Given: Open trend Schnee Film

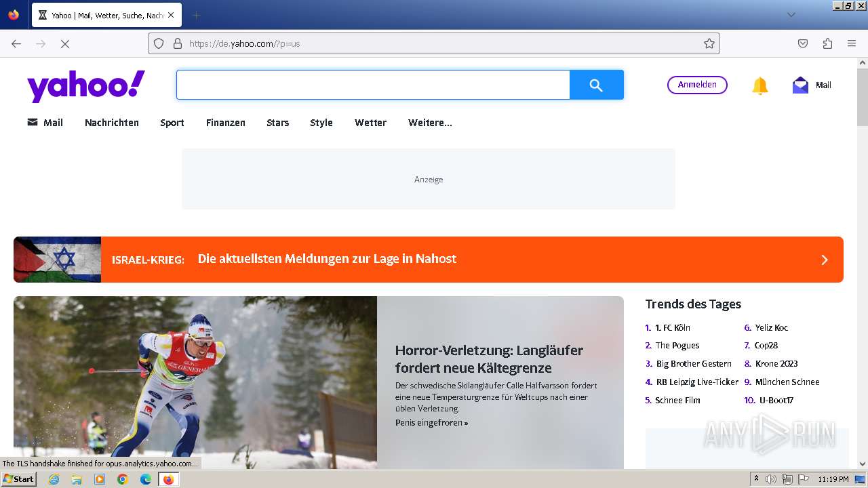Looking at the screenshot, I should tap(677, 401).
